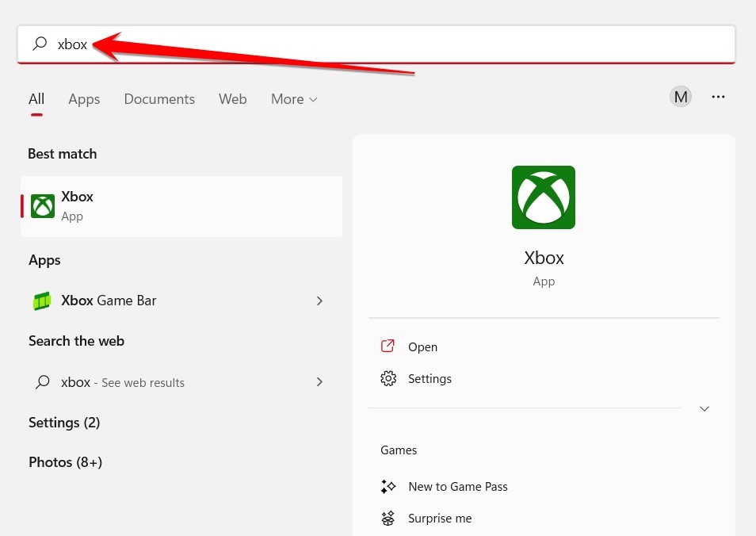The height and width of the screenshot is (536, 756).
Task: Click the Surprise me gift icon
Action: tap(388, 518)
